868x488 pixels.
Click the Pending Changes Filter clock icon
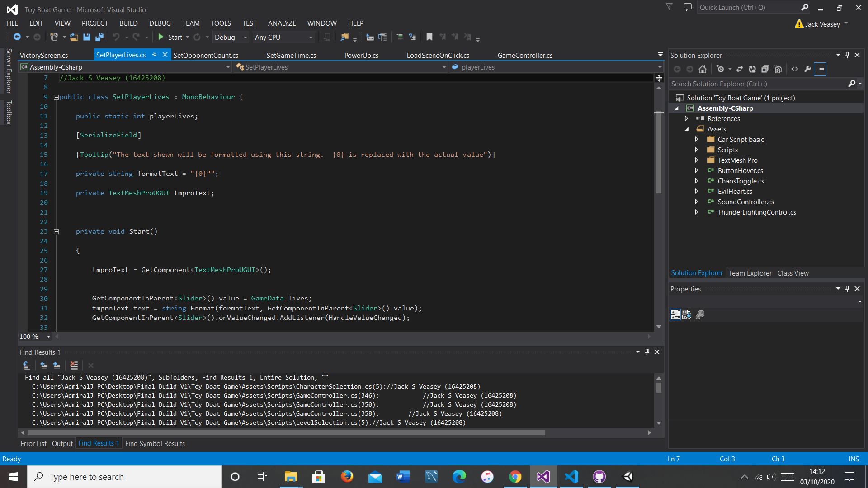(720, 69)
